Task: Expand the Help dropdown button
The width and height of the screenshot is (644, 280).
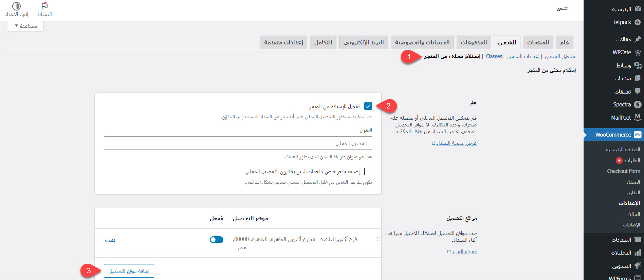Action: tap(26, 26)
